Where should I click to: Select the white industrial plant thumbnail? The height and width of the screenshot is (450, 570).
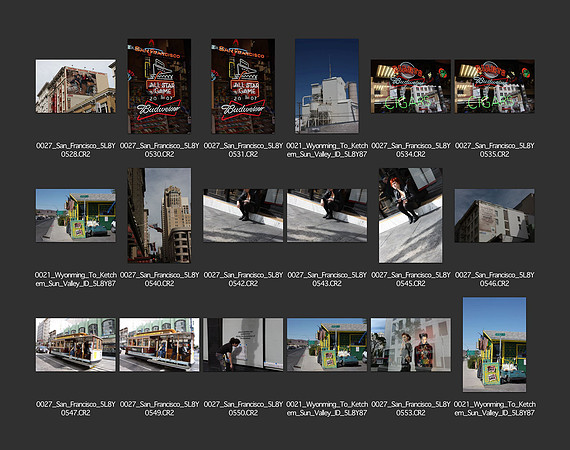click(327, 87)
